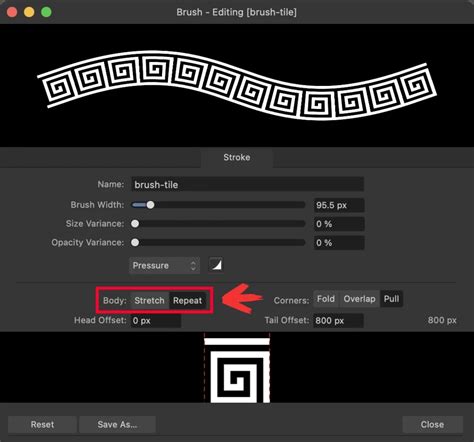Choose Fold corners option
This screenshot has height=442, width=474.
pos(326,299)
